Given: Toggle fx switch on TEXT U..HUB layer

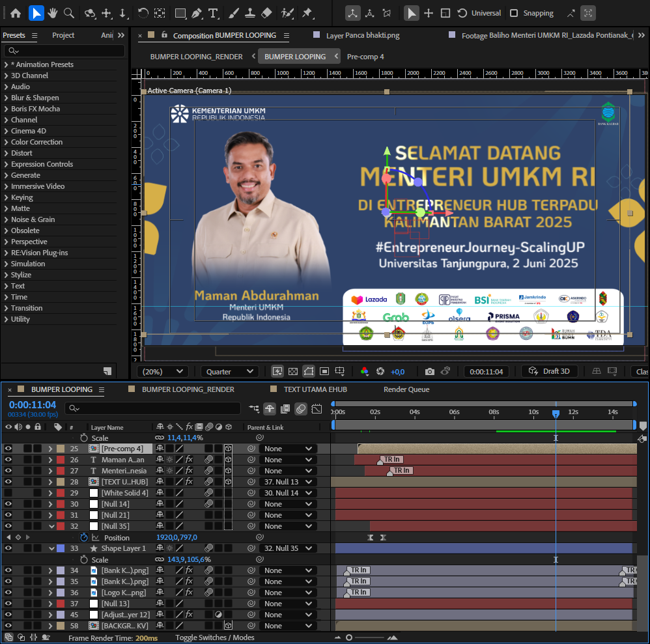Looking at the screenshot, I should [x=189, y=482].
